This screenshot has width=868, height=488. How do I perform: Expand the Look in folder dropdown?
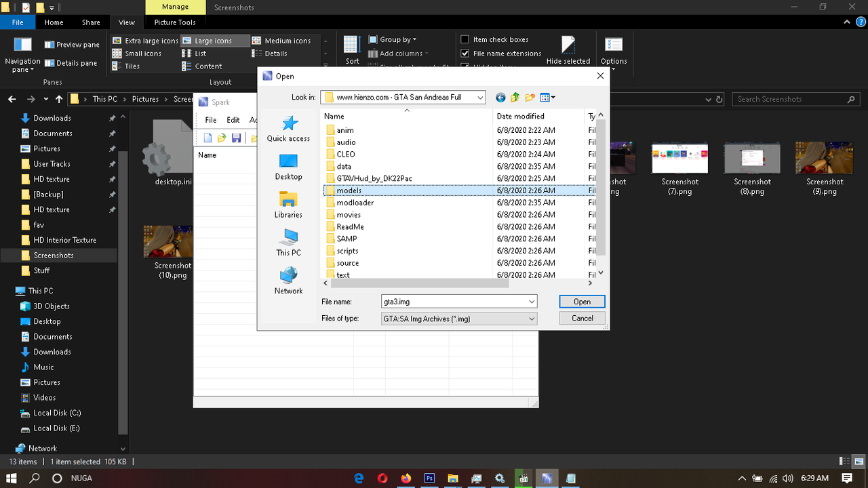480,98
